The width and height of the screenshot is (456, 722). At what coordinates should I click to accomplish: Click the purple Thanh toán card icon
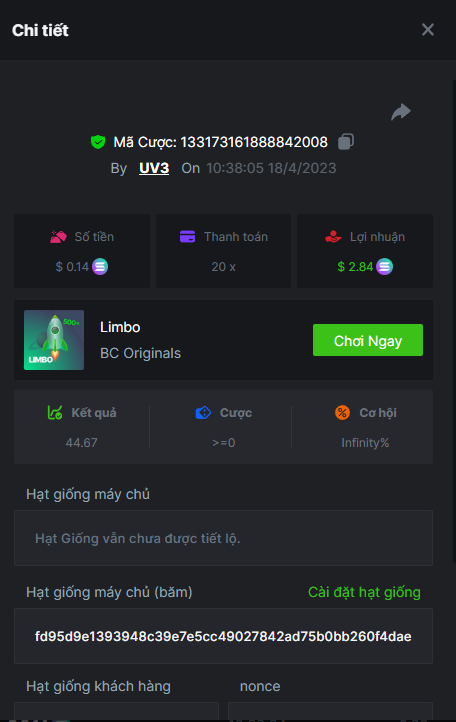point(187,237)
